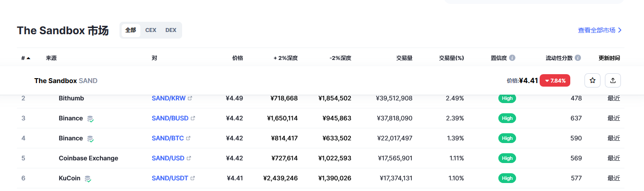Image resolution: width=644 pixels, height=191 pixels.
Task: Select Bithumb volume ¥39,512,908
Action: click(x=394, y=98)
